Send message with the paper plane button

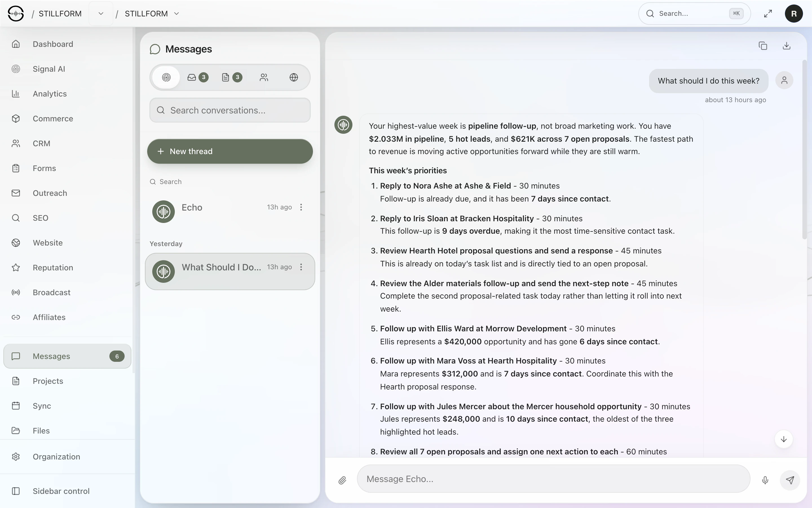(x=790, y=480)
